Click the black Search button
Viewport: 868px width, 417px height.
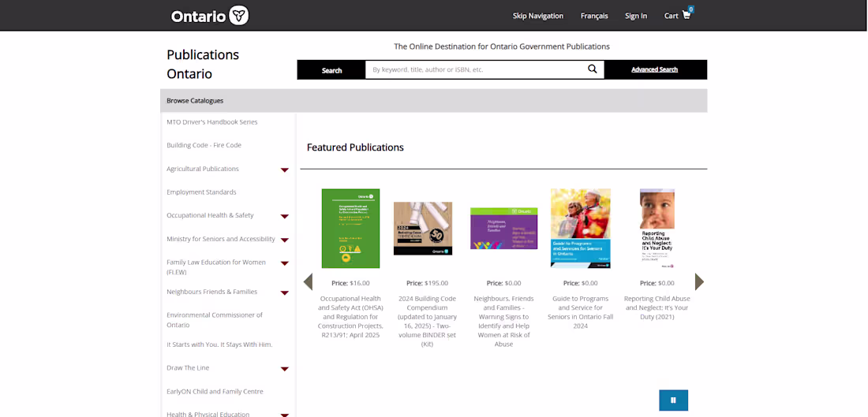click(x=331, y=69)
